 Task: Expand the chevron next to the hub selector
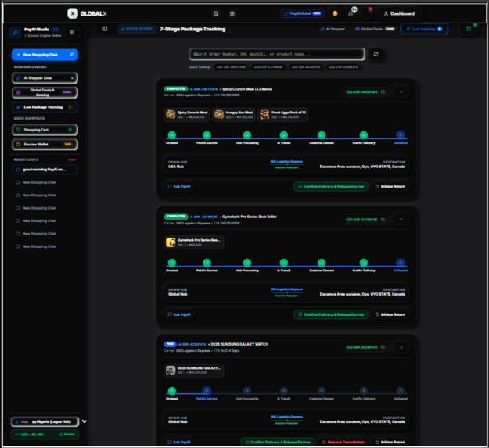click(x=84, y=421)
